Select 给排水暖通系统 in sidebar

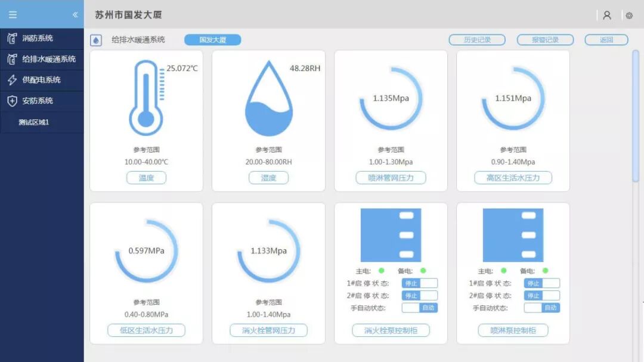coord(42,59)
